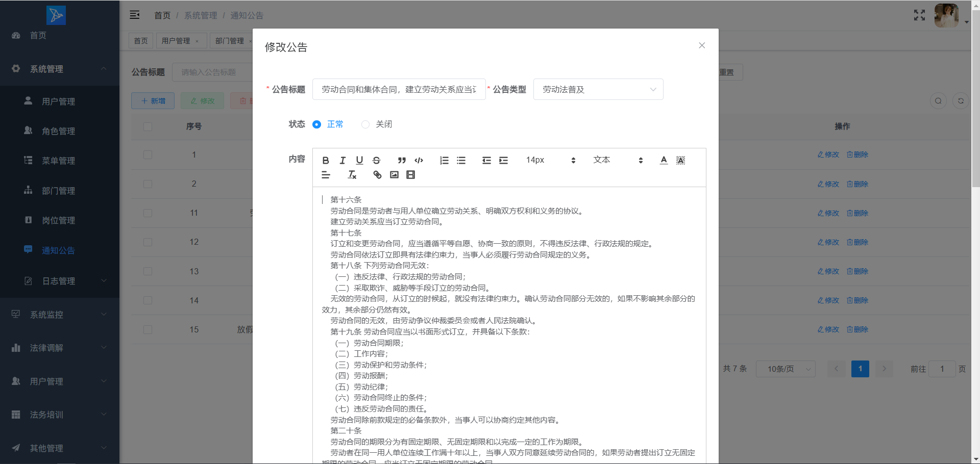The width and height of the screenshot is (980, 464).
Task: Switch to the 首页 page tab
Action: pos(140,41)
